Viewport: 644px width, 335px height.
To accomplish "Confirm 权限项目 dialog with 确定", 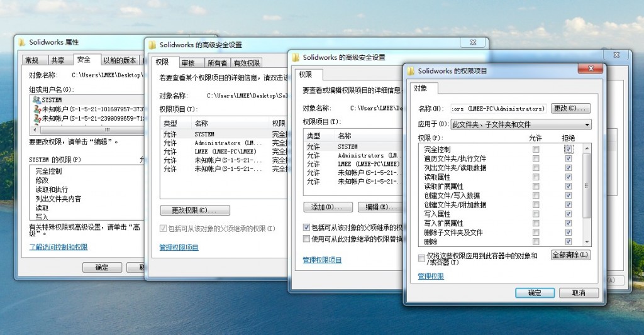I will (535, 293).
